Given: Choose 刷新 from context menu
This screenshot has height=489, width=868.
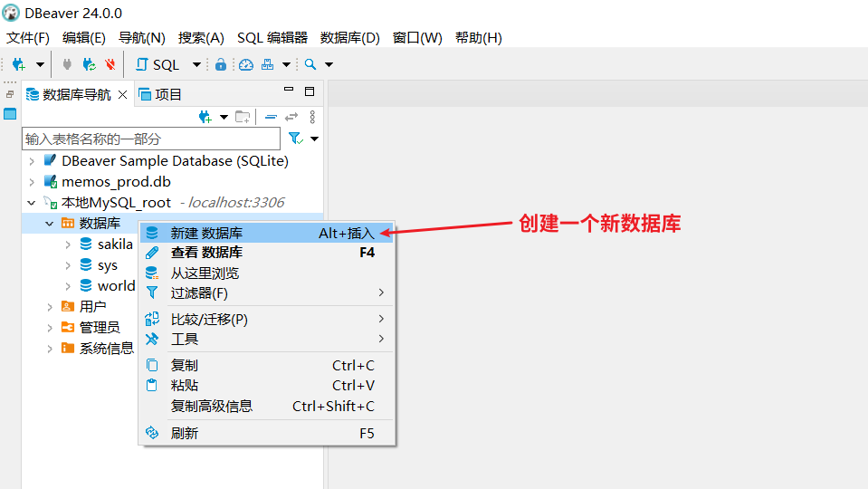Looking at the screenshot, I should (266, 433).
